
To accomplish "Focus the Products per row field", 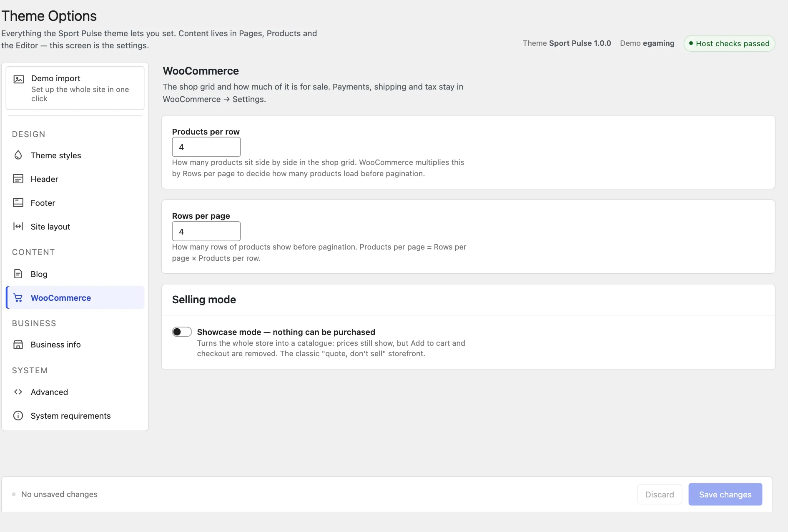I will [x=206, y=147].
